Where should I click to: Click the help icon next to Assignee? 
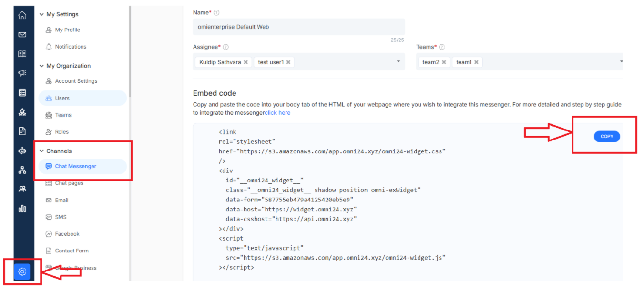(x=226, y=47)
